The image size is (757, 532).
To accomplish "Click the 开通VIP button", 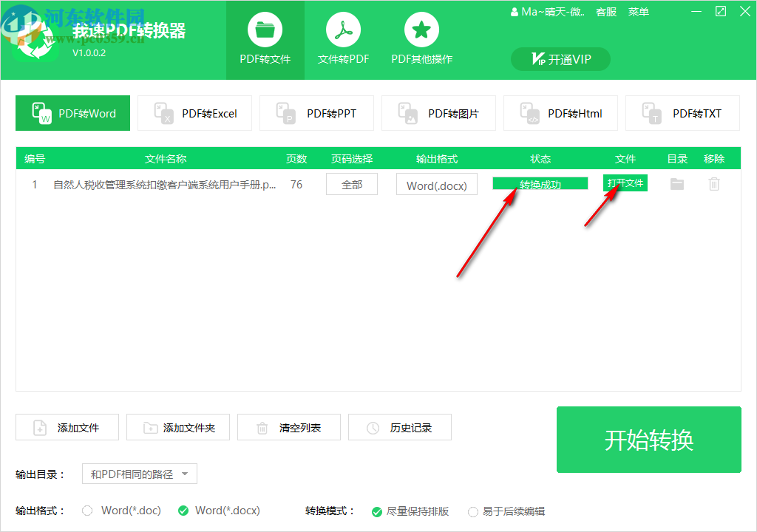I will tap(560, 58).
